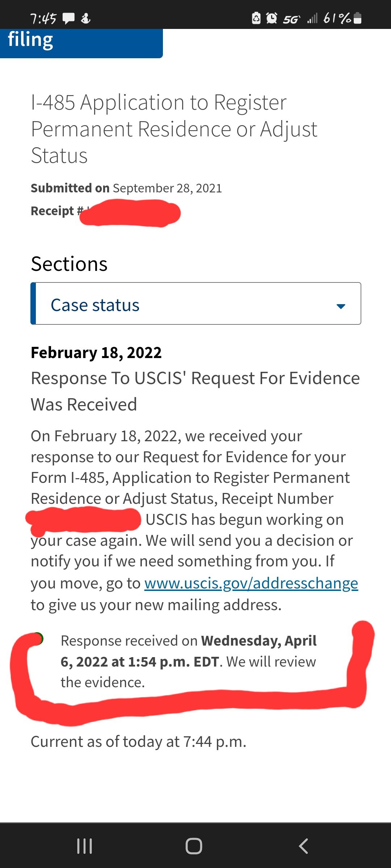The height and width of the screenshot is (868, 391).
Task: Tap the 5G network indicator
Action: tap(291, 19)
